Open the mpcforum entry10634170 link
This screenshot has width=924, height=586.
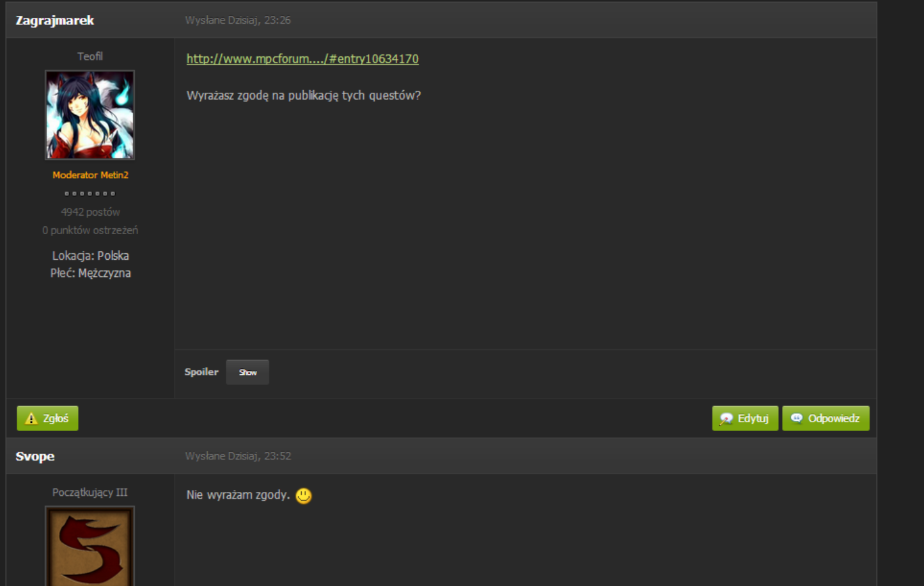tap(302, 59)
